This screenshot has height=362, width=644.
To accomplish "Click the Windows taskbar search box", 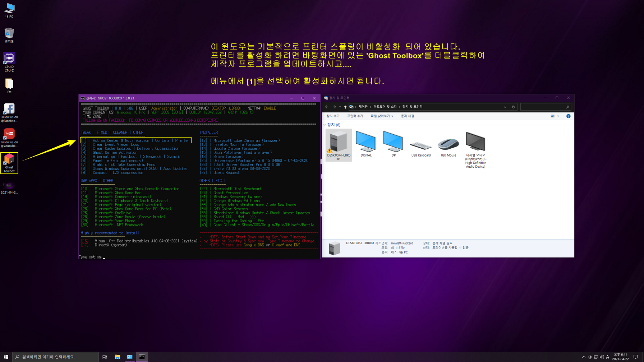I will 55,357.
